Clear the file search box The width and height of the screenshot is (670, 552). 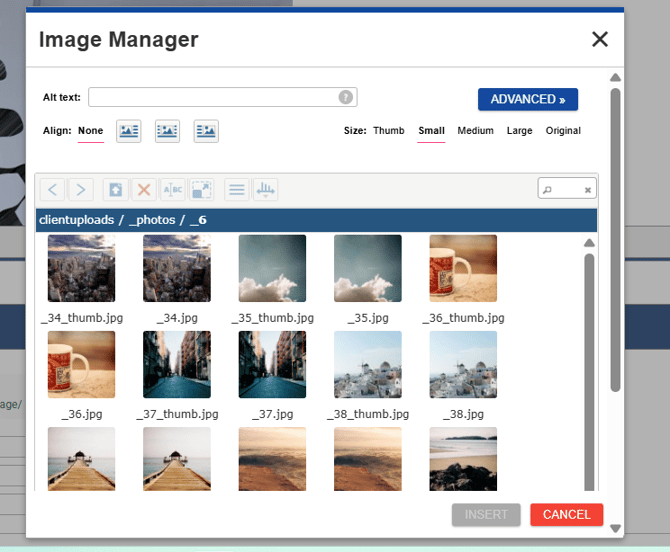coord(588,190)
